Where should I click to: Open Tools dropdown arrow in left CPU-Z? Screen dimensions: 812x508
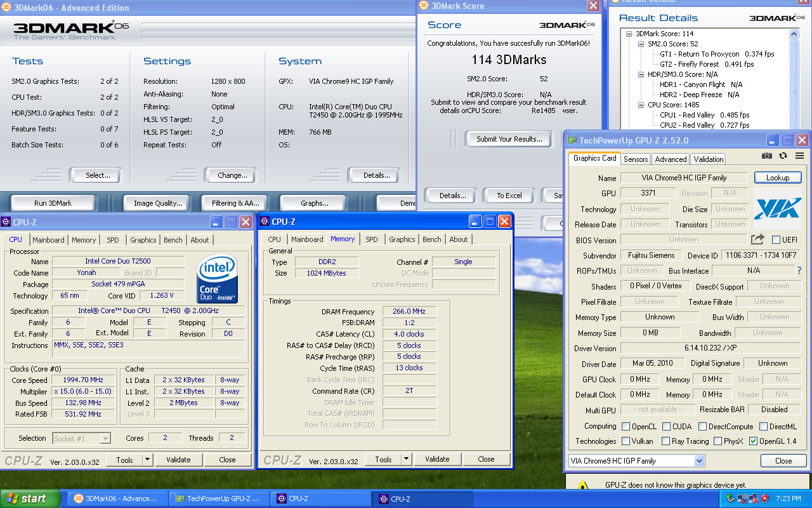click(x=147, y=459)
